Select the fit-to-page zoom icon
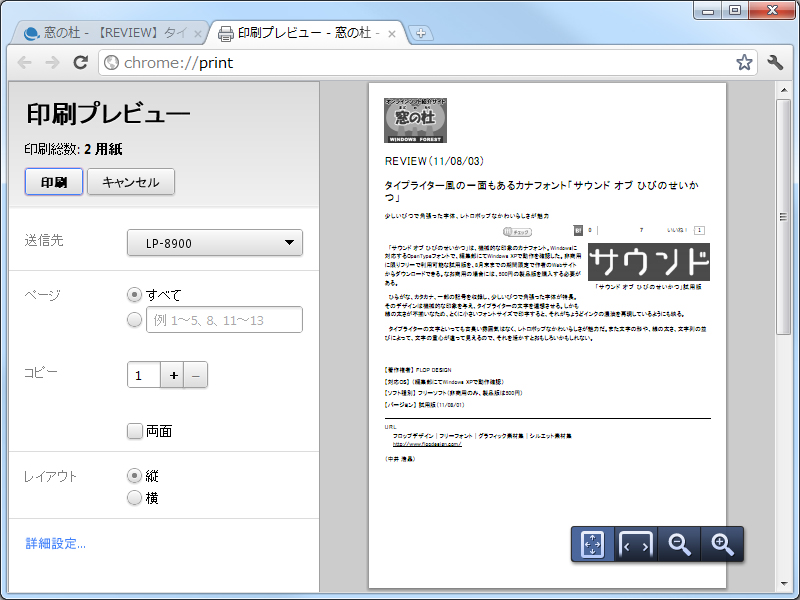 tap(591, 544)
